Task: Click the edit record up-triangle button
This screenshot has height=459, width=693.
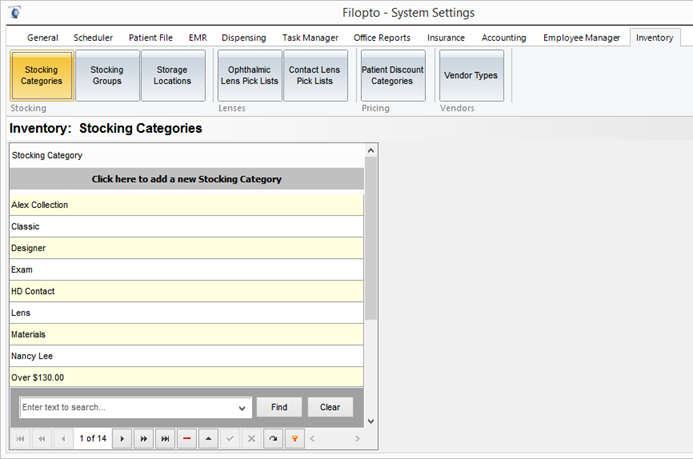Action: pyautogui.click(x=209, y=439)
